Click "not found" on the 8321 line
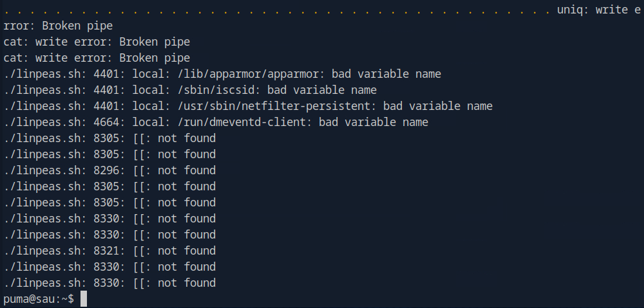644x308 pixels. [x=187, y=251]
